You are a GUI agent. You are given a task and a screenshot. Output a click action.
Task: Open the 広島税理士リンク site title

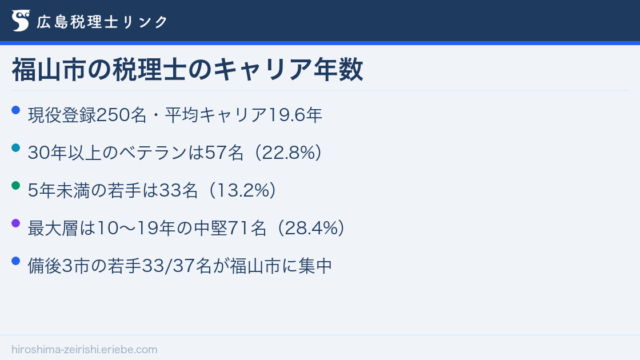[x=102, y=22]
